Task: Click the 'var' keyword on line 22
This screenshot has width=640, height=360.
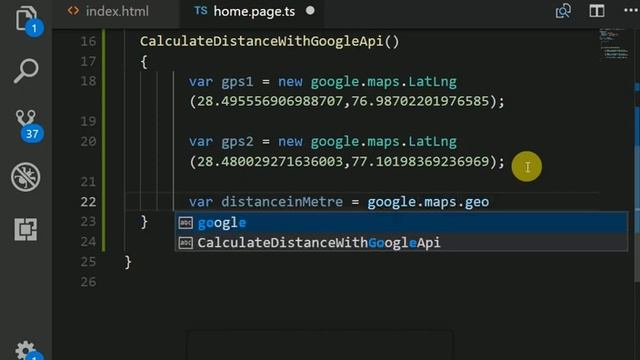Action: [x=200, y=202]
